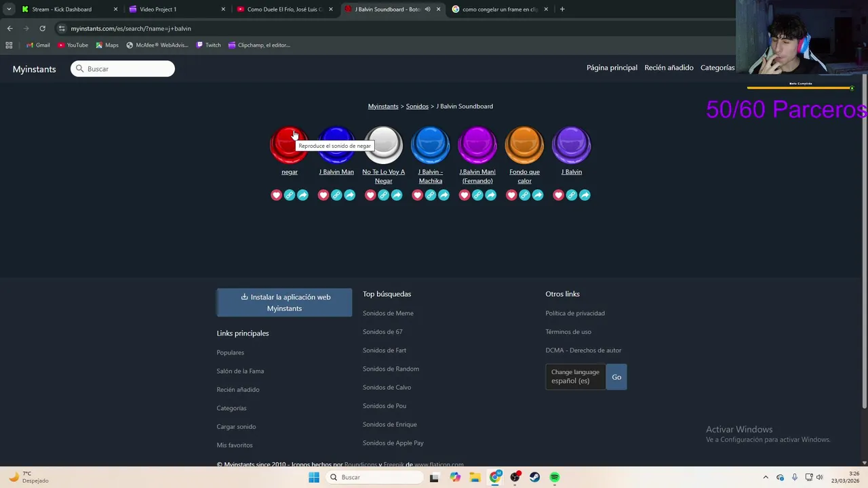Share 'Fondo que calor' arrow icon
Screen dimensions: 868x488
tap(538, 195)
